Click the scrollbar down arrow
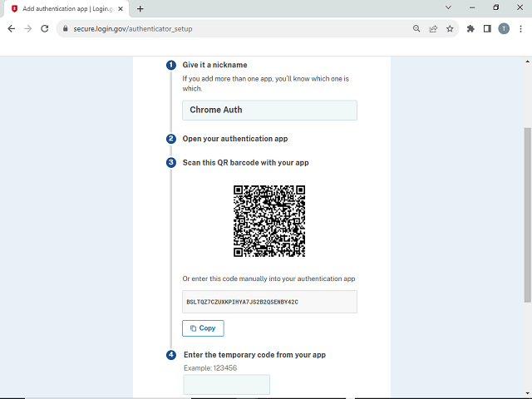 tap(527, 393)
